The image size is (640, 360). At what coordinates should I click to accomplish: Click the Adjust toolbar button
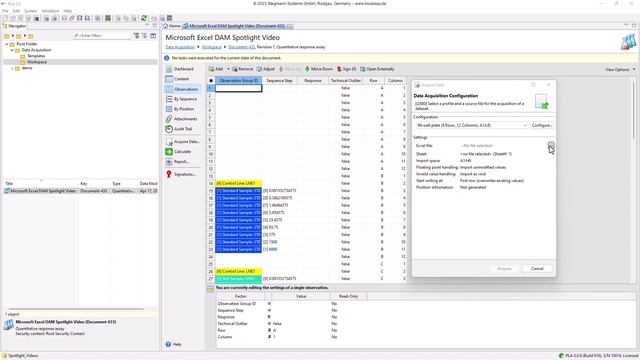coord(265,69)
